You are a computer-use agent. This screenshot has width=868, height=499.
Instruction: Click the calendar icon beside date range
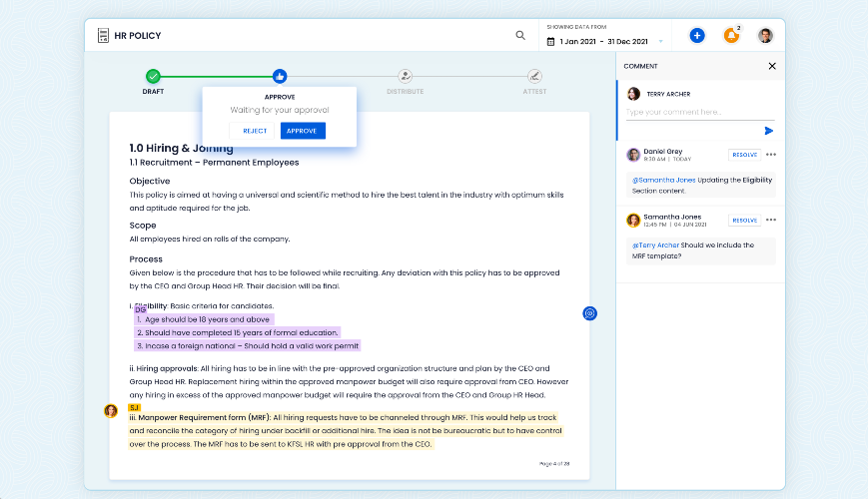pos(550,42)
